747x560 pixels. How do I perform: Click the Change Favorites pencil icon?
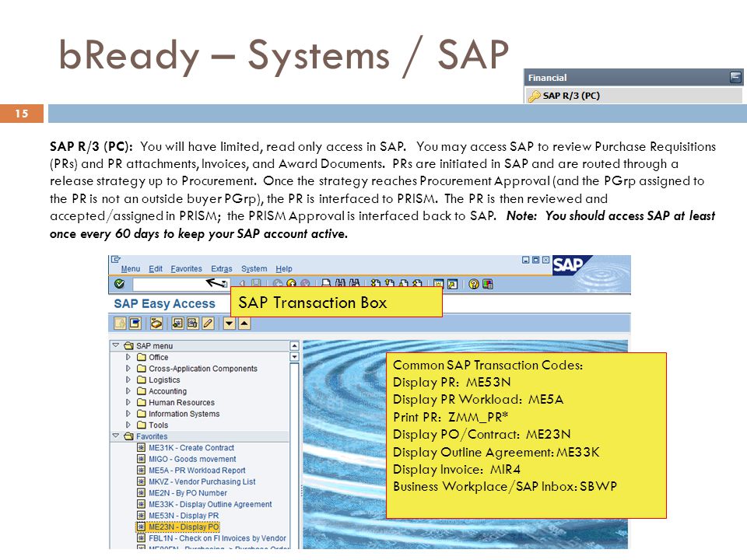pyautogui.click(x=208, y=324)
